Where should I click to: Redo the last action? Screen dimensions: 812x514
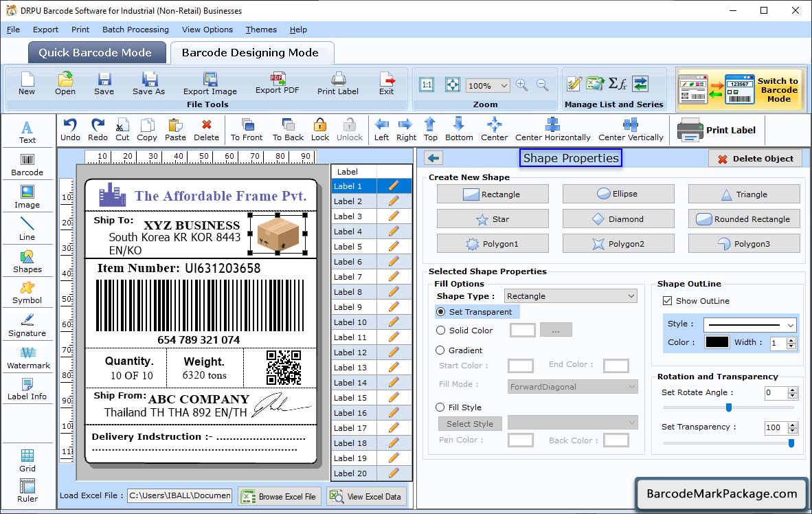coord(98,130)
